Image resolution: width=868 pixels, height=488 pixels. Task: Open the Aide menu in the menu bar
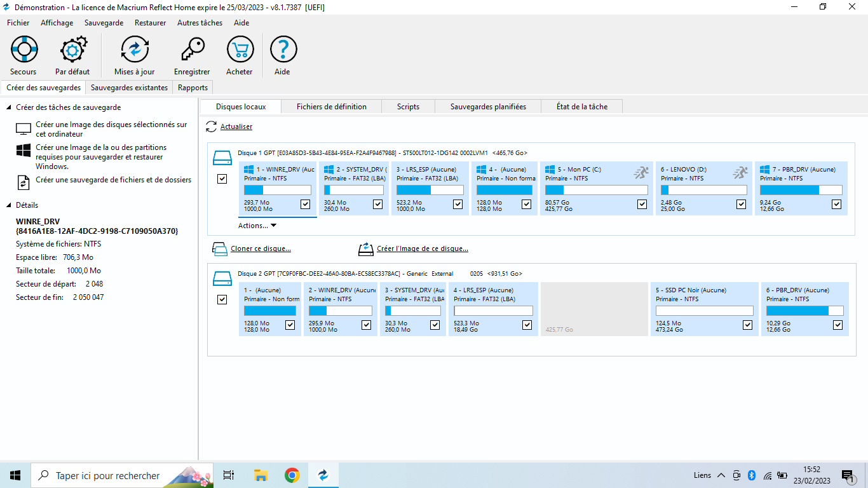[x=241, y=23]
